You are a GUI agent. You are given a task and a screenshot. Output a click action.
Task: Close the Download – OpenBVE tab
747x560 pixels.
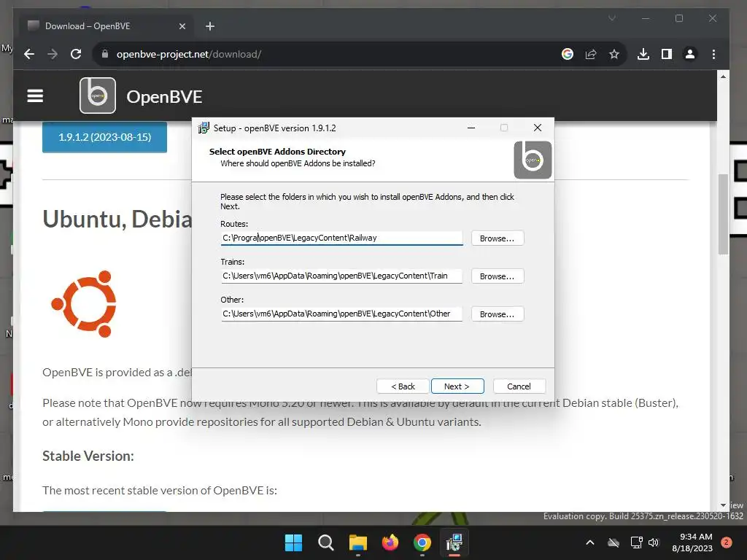click(x=182, y=26)
